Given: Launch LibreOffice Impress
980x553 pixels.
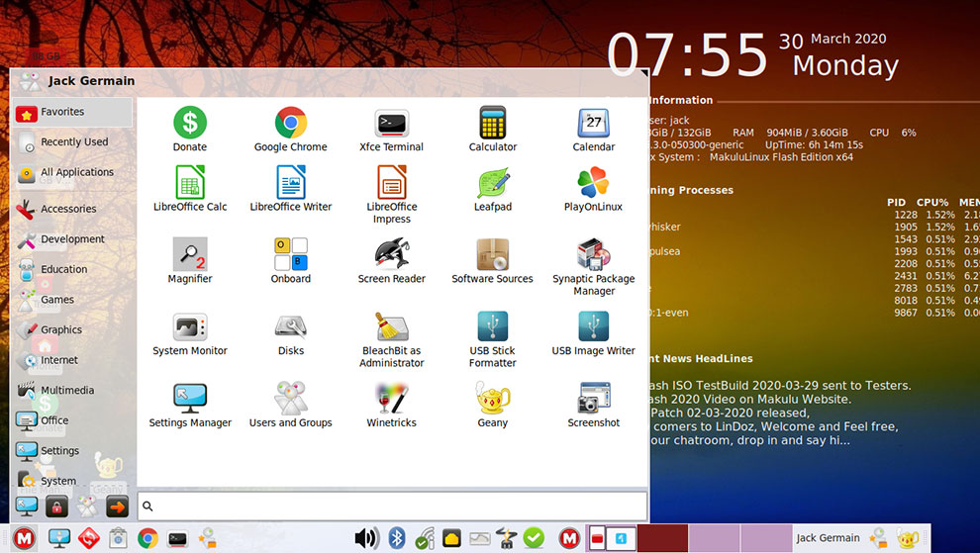Looking at the screenshot, I should point(391,194).
